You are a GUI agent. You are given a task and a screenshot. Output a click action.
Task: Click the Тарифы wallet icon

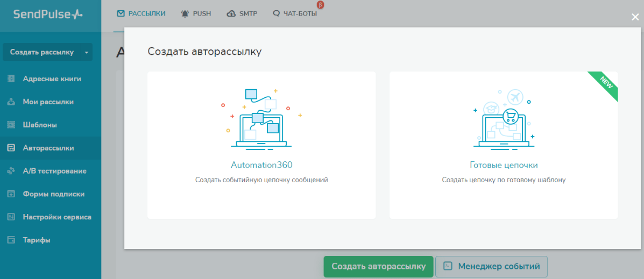coord(11,241)
